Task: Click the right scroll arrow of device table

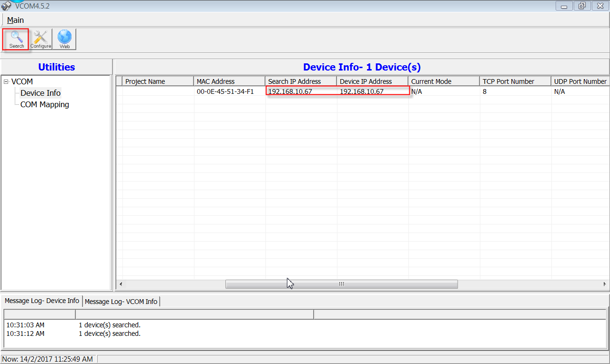Action: pyautogui.click(x=605, y=284)
